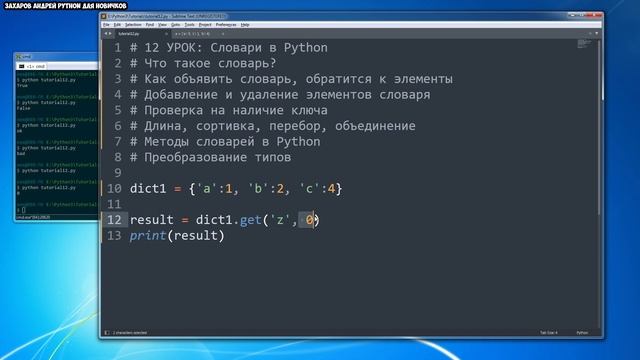
Task: Click the 'c' key string in dict1
Action: click(x=309, y=189)
